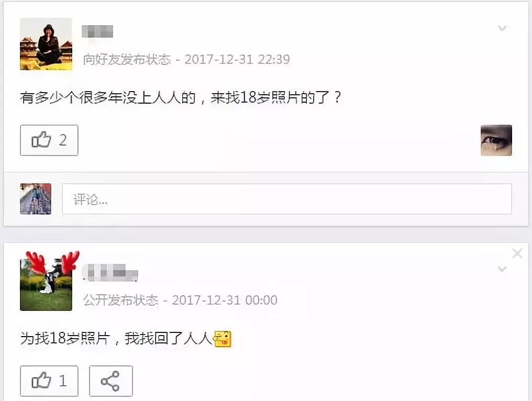Viewport: 532px width, 401px height.
Task: Dismiss the second post with the X
Action: coord(517,253)
